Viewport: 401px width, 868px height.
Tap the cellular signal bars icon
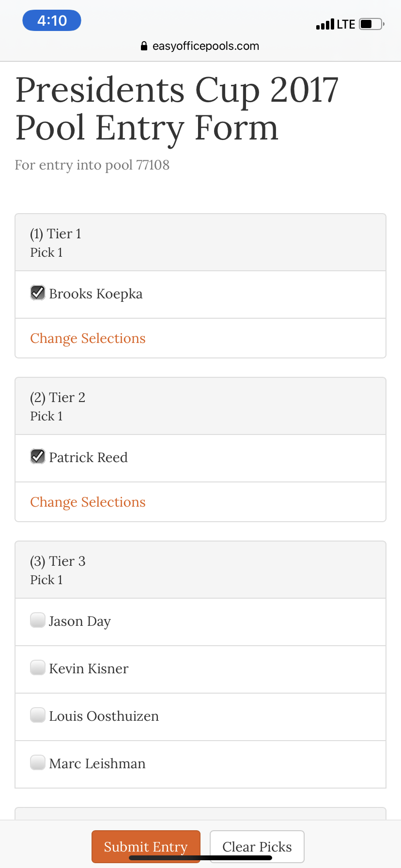tap(326, 24)
